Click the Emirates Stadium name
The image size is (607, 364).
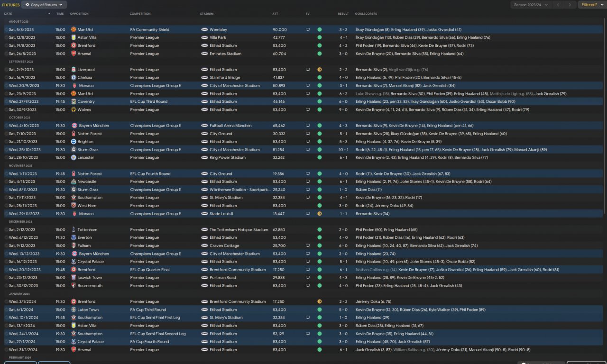click(225, 54)
